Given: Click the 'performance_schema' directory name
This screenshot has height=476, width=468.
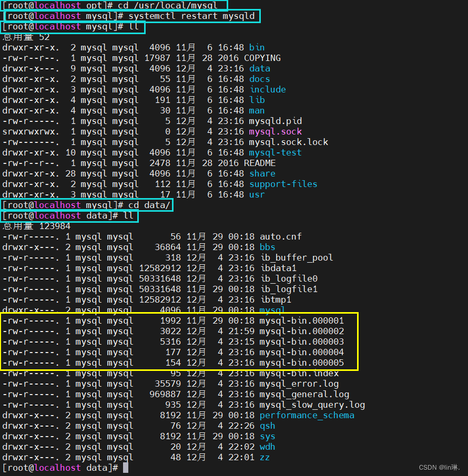Looking at the screenshot, I should tap(307, 415).
